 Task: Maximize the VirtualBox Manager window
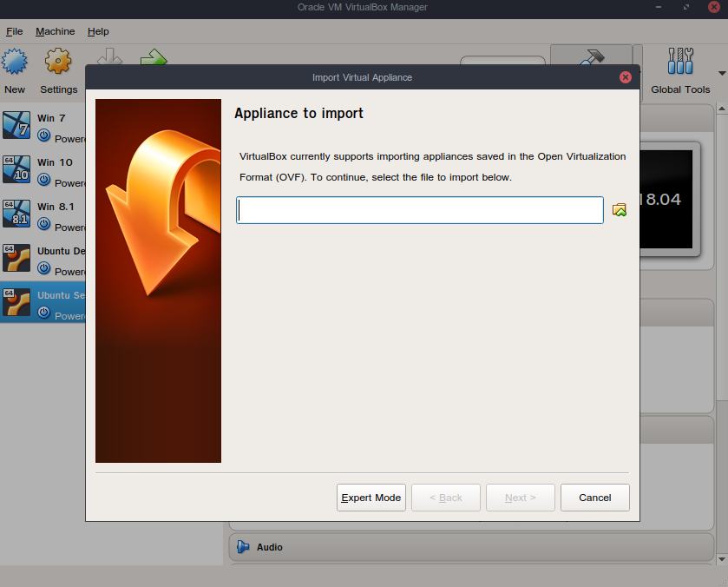pos(686,7)
